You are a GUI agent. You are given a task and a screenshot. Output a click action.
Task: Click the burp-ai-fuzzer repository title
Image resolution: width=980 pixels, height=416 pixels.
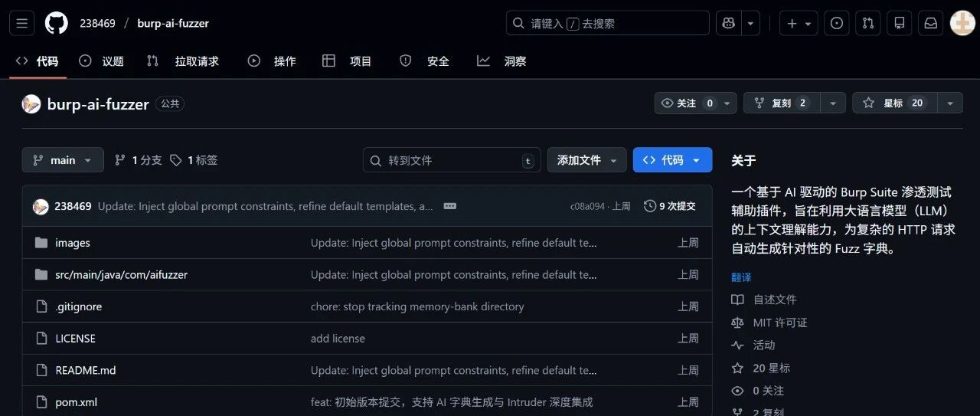(x=98, y=104)
